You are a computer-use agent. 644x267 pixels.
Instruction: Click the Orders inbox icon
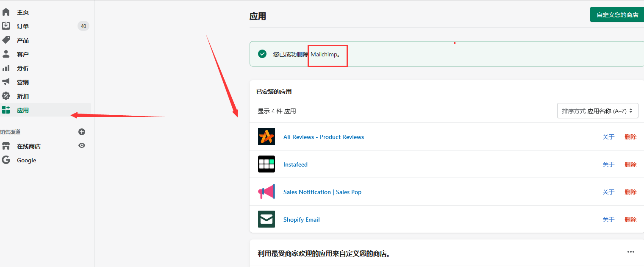(6, 26)
